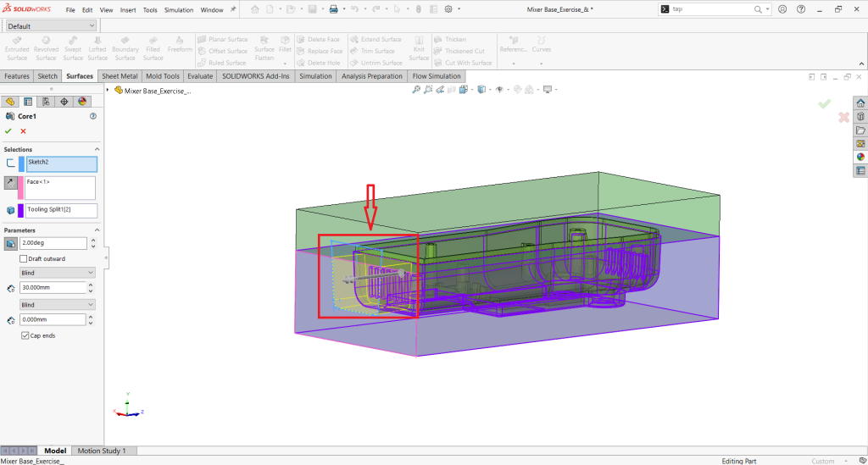This screenshot has height=465, width=868.
Task: Cancel Core1 with the red X
Action: click(x=23, y=131)
